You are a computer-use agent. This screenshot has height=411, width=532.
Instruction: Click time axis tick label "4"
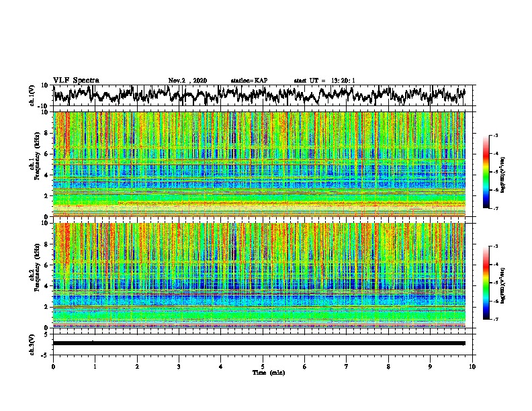point(221,367)
